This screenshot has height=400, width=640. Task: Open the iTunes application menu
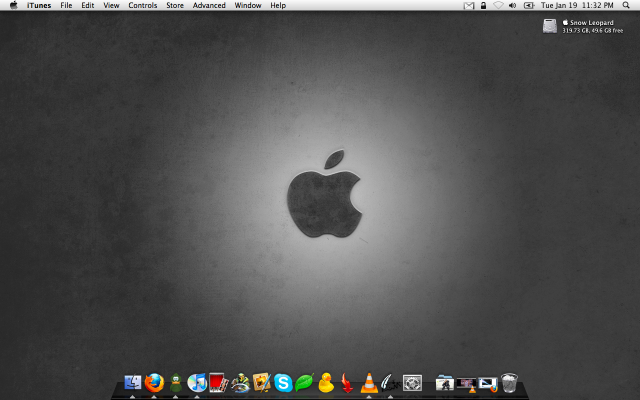pyautogui.click(x=39, y=5)
